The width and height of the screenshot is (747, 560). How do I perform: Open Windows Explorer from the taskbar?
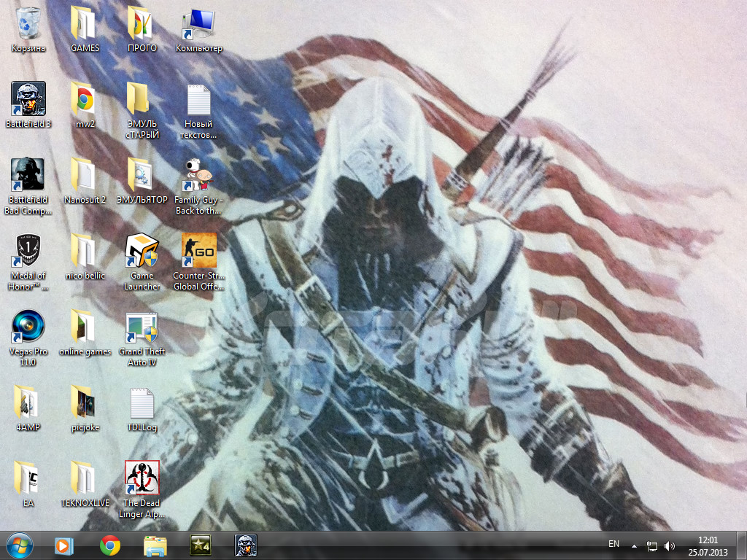pyautogui.click(x=155, y=545)
